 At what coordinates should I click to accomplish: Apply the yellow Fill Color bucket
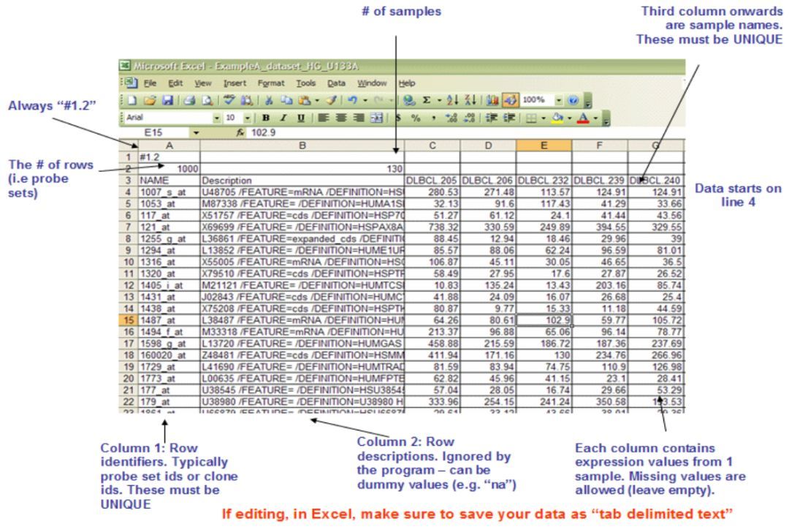557,118
